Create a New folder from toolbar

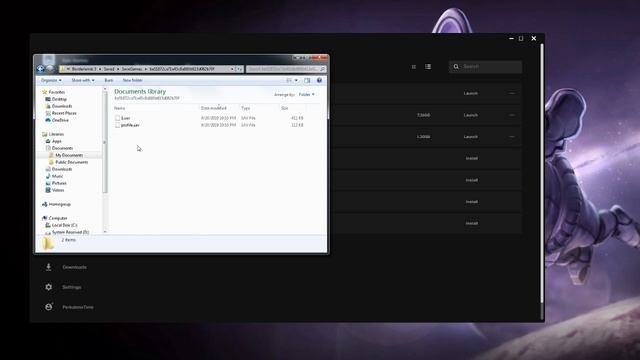(x=133, y=80)
